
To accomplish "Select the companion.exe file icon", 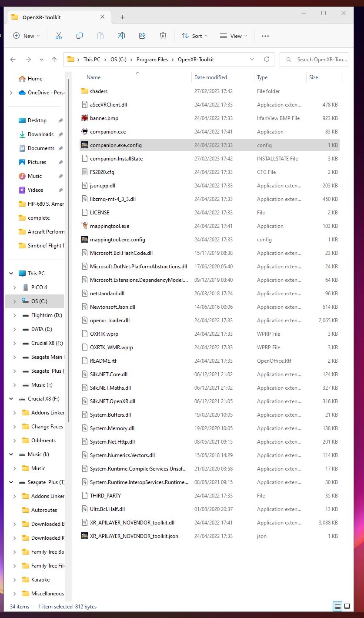I will pyautogui.click(x=85, y=131).
